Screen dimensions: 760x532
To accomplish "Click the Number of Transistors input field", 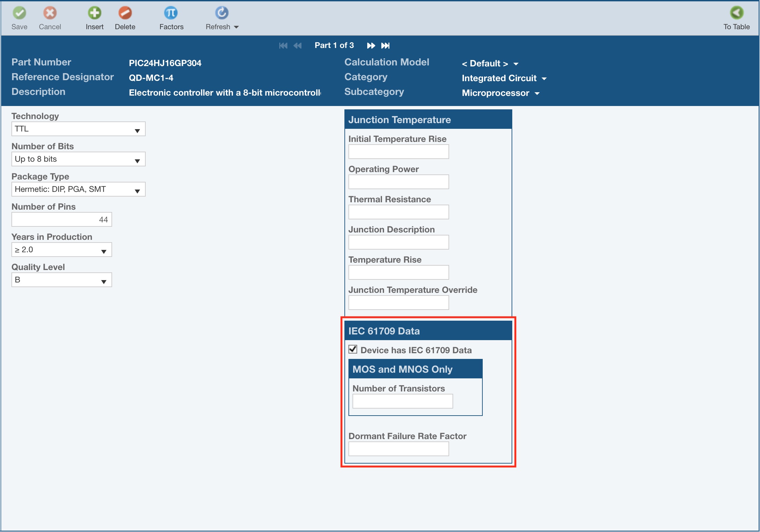I will coord(402,401).
